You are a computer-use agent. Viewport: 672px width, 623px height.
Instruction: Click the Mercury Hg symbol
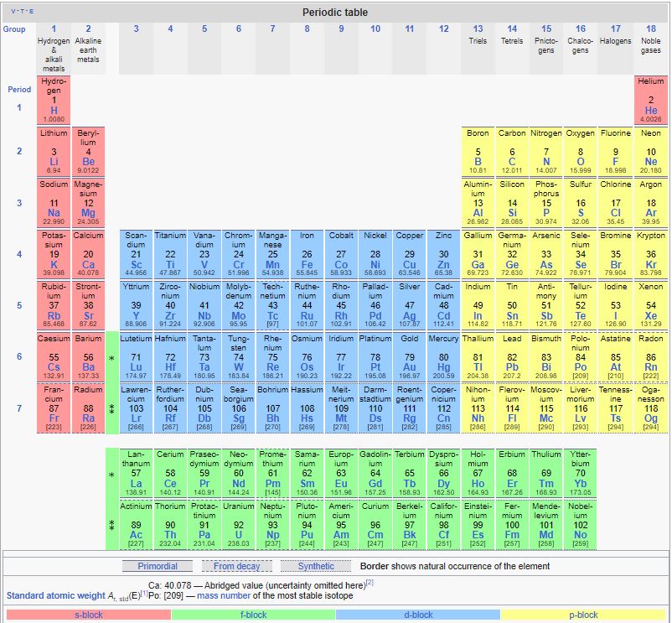[x=443, y=367]
